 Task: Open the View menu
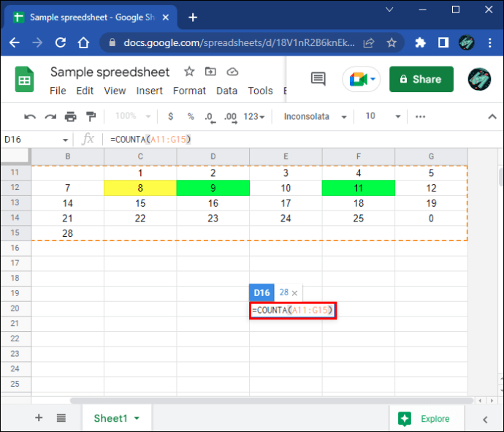(115, 91)
